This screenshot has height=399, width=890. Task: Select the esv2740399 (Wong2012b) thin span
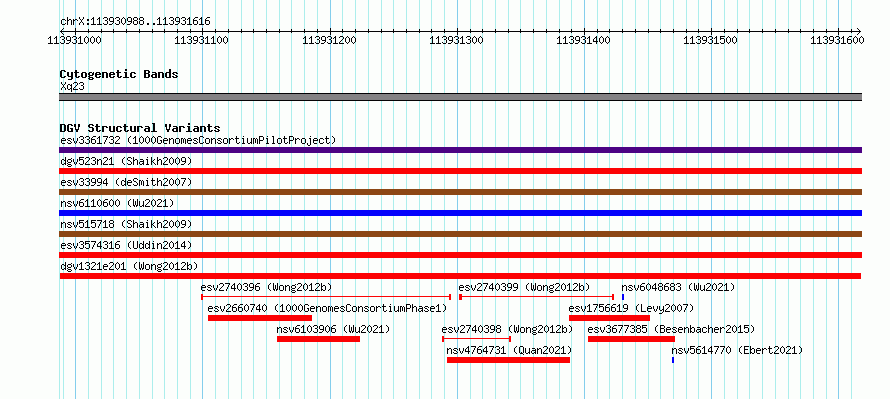pyautogui.click(x=536, y=296)
